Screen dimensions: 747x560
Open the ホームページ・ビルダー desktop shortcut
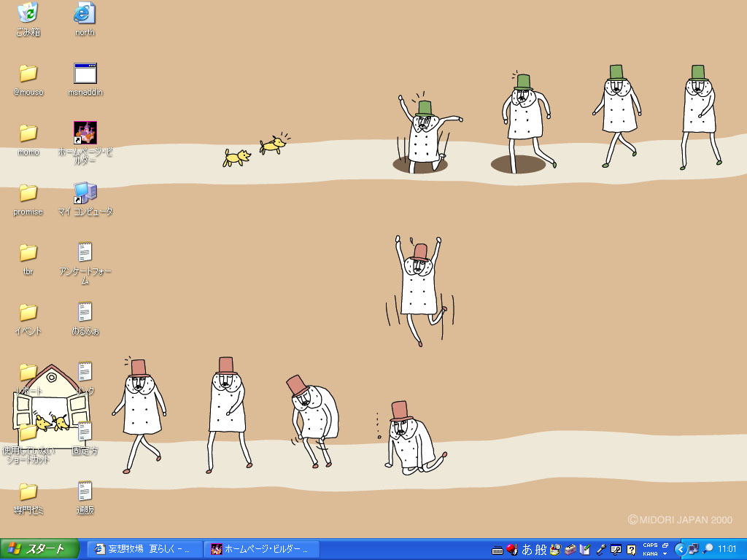click(85, 143)
